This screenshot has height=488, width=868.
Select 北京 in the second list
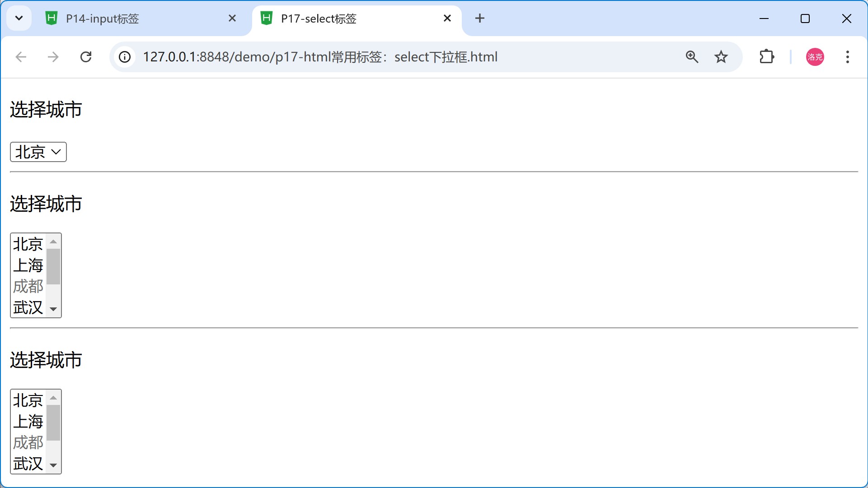28,244
